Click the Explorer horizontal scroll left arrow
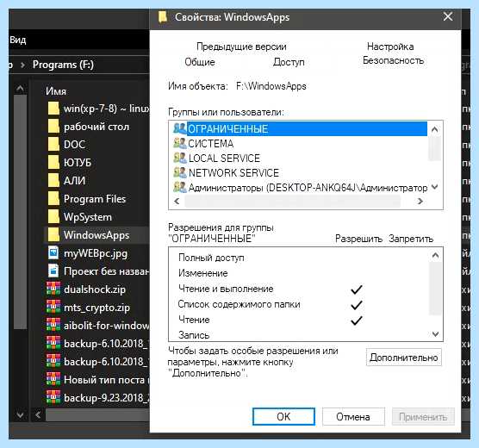 tap(38, 415)
